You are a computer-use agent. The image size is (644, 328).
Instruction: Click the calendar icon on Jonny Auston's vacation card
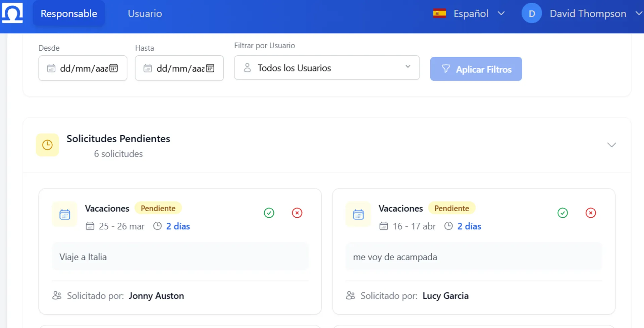pos(64,215)
